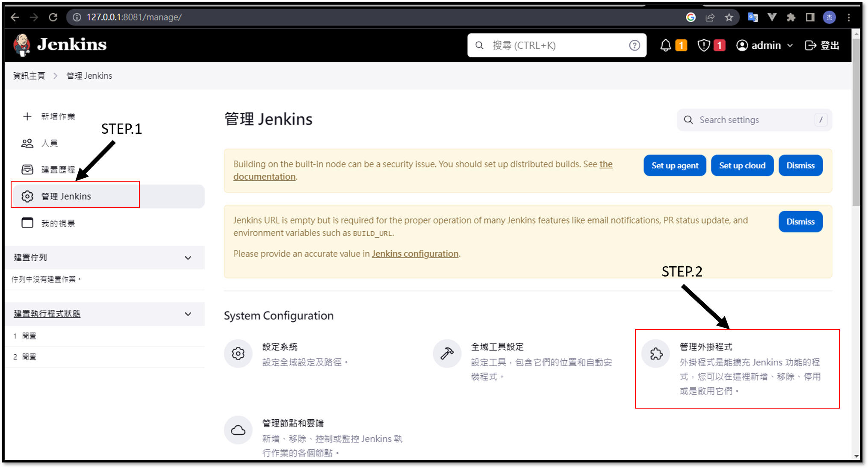Click the notification bell icon

pos(665,45)
